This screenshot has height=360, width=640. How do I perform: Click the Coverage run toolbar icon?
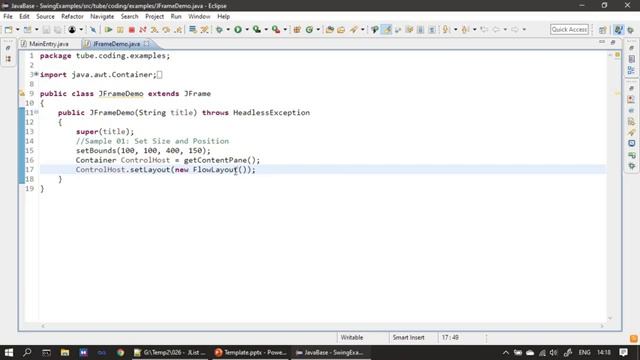(x=257, y=30)
